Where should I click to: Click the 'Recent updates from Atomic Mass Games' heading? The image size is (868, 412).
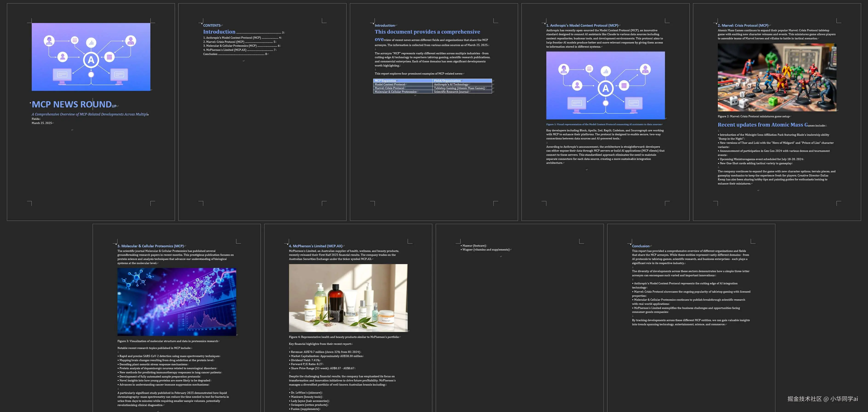click(762, 125)
